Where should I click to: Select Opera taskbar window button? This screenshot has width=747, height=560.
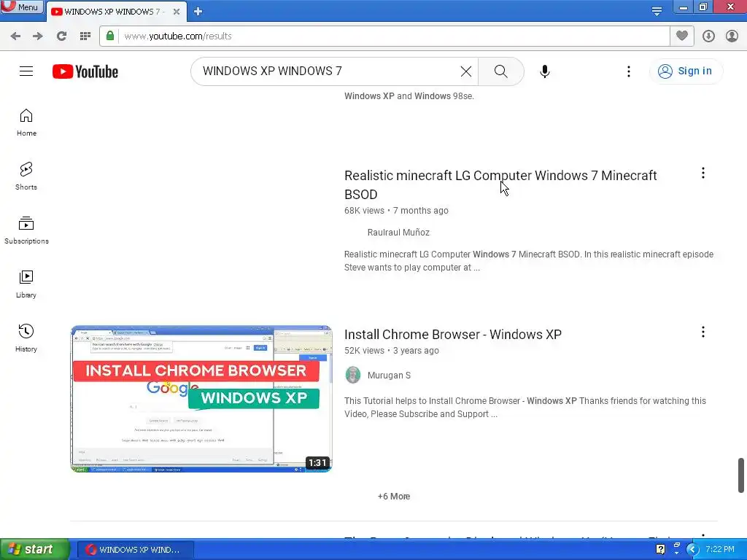pyautogui.click(x=135, y=550)
